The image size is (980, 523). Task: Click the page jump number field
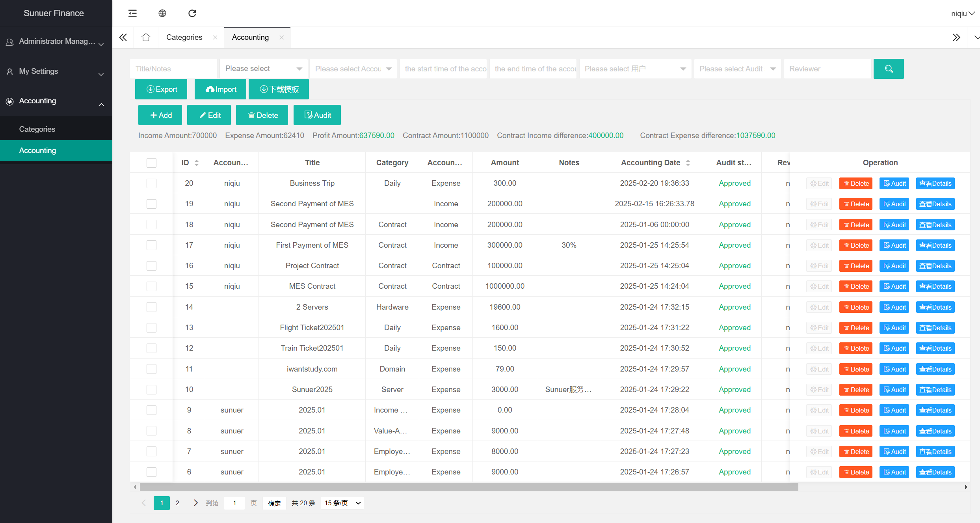click(234, 503)
